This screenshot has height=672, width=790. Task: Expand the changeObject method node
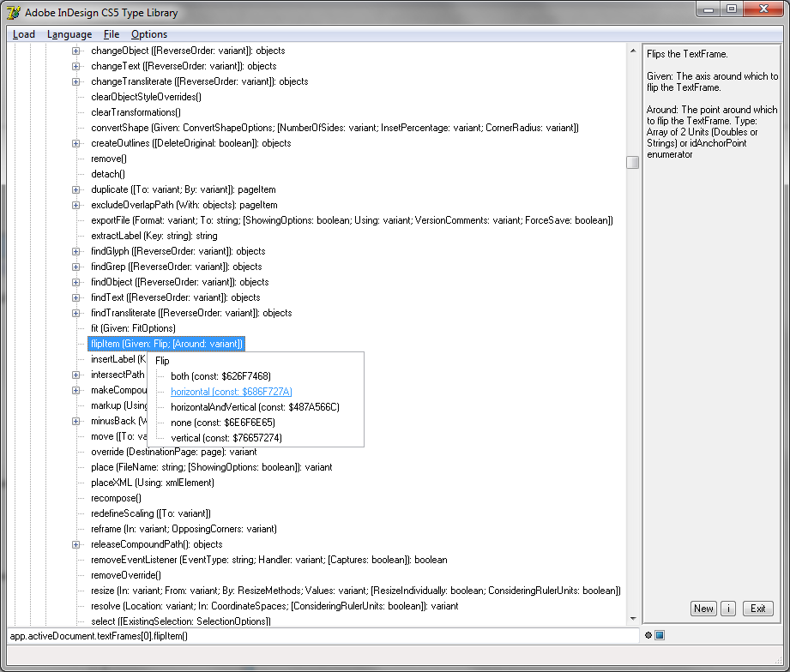(x=75, y=51)
